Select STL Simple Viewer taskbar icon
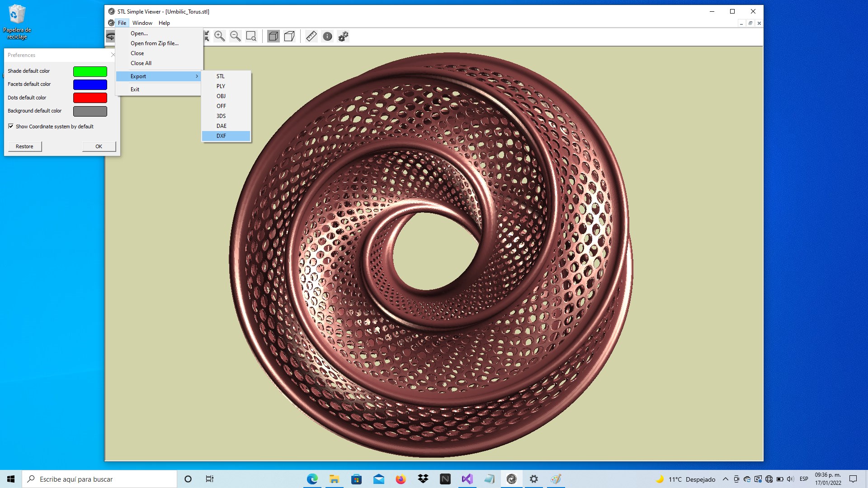The image size is (868, 488). point(512,479)
